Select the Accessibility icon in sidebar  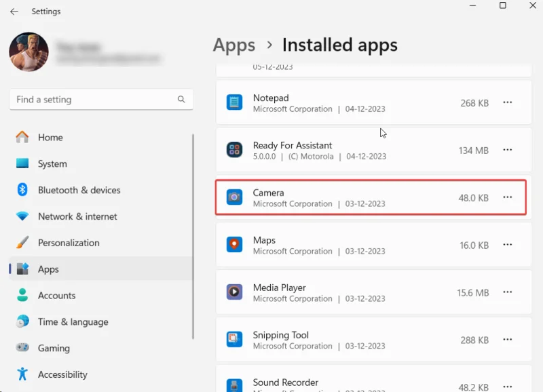click(x=24, y=374)
